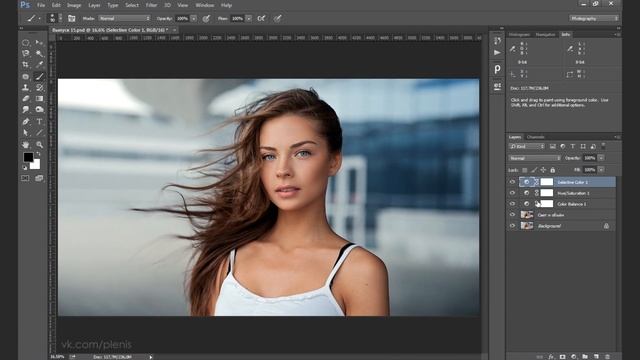The image size is (640, 360).
Task: Open the Window menu
Action: pyautogui.click(x=204, y=5)
